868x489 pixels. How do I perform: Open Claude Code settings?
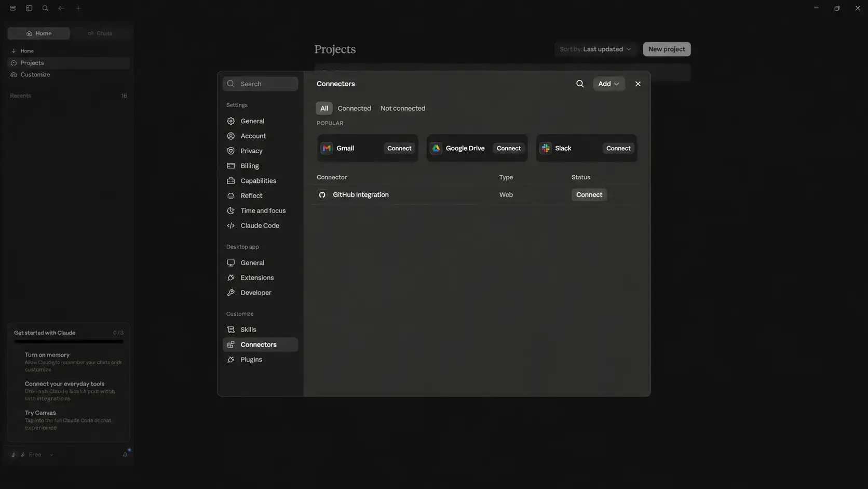coord(260,226)
